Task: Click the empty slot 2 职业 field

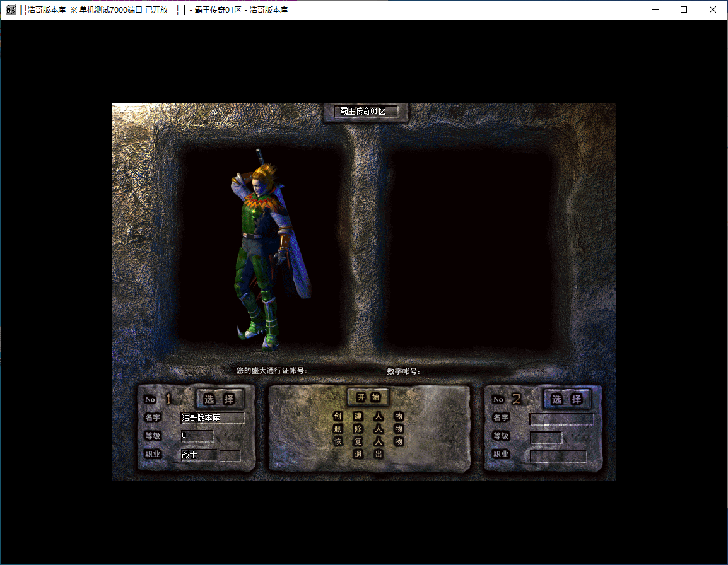Action: pos(558,456)
